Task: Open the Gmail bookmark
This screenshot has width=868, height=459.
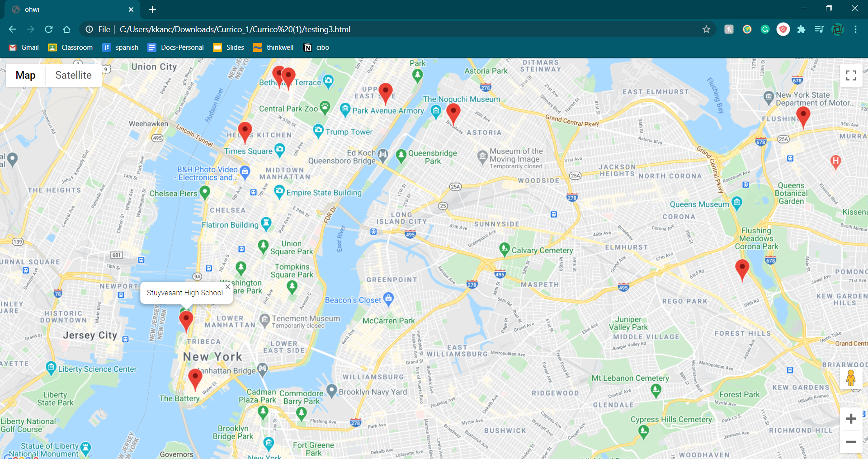Action: [24, 47]
